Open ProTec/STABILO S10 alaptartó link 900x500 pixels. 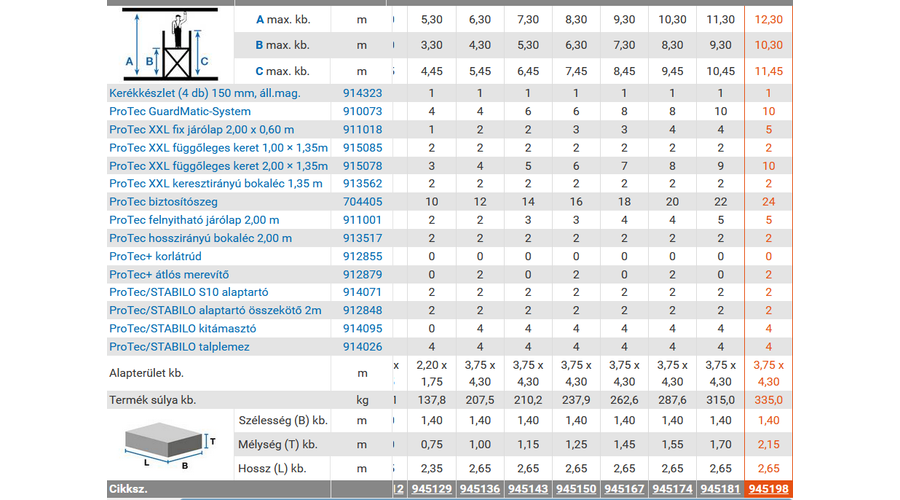coord(188,292)
